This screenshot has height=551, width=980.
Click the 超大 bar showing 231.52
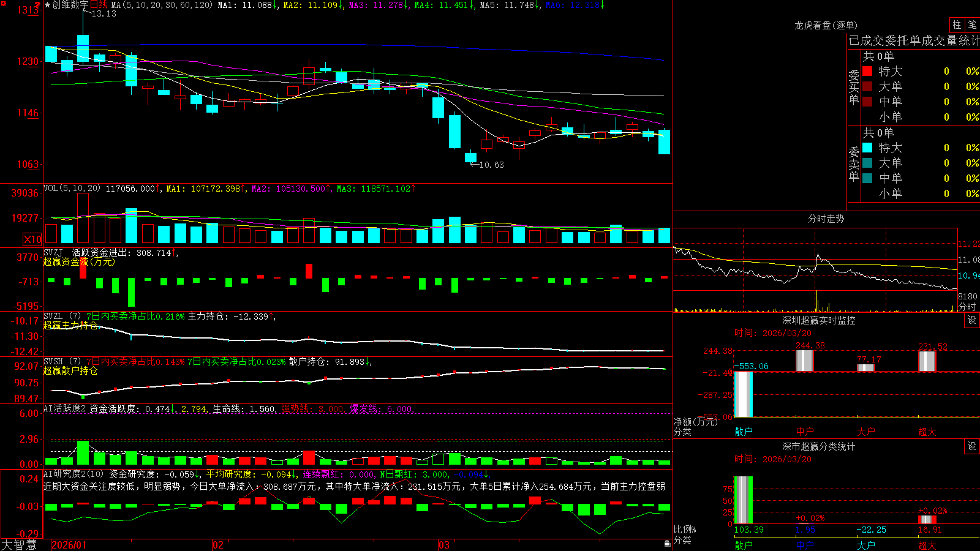click(x=927, y=361)
